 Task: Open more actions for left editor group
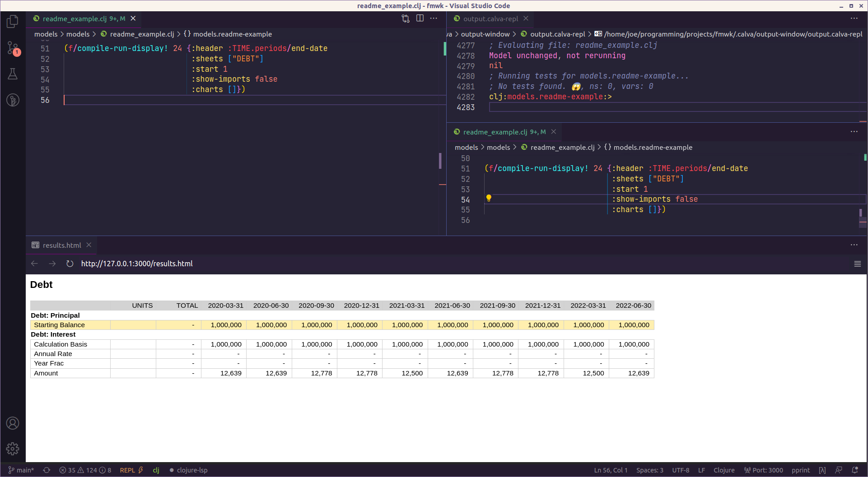[434, 19]
